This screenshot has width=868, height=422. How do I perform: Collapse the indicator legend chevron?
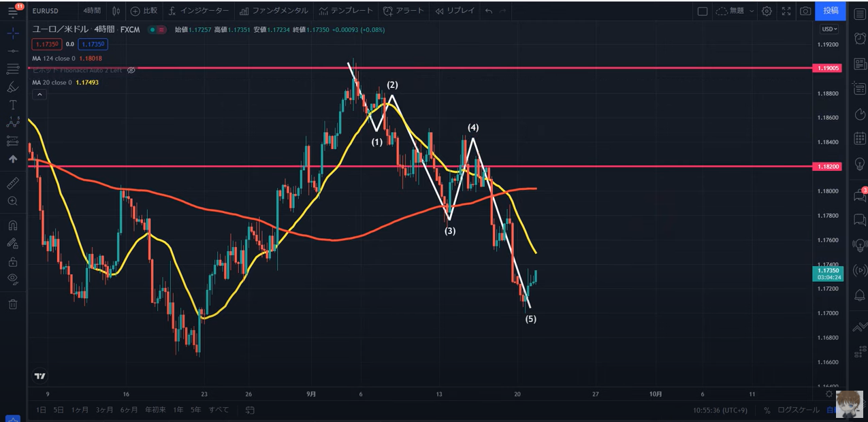(x=39, y=95)
